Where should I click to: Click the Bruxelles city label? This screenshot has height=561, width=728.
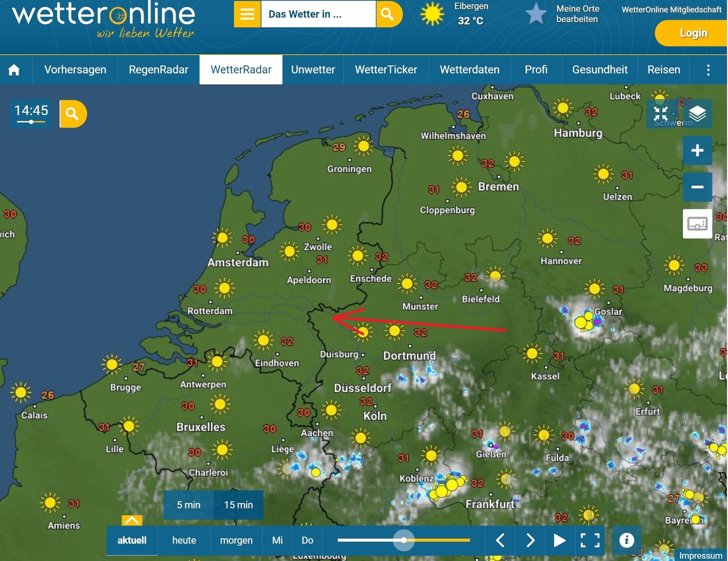(201, 427)
